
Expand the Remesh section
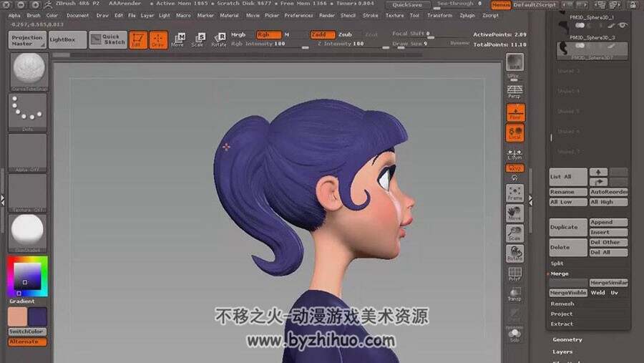[562, 304]
